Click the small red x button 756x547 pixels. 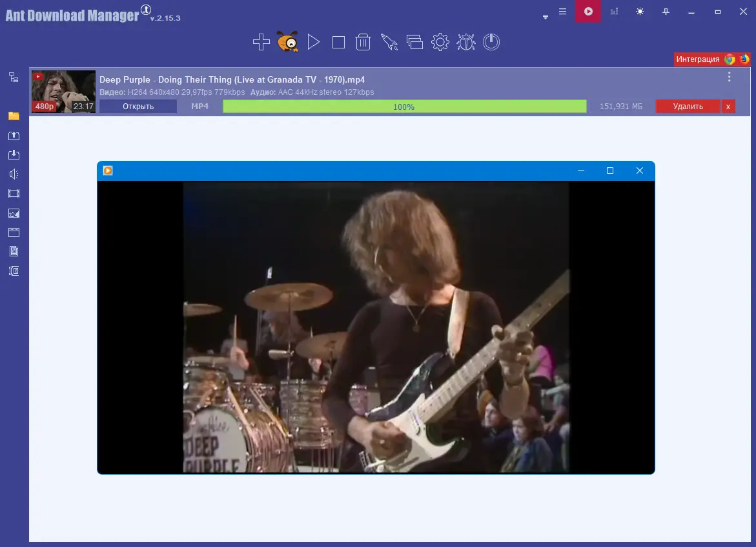click(x=728, y=107)
